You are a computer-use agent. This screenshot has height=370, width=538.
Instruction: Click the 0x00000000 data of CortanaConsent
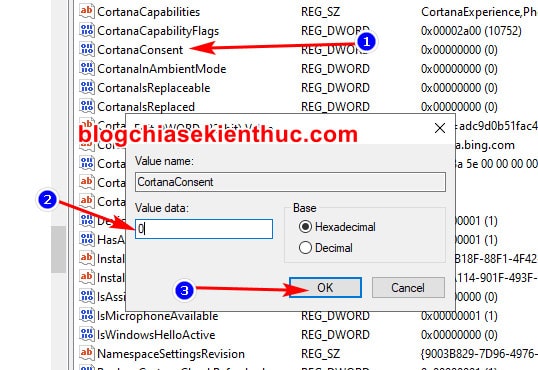[x=459, y=50]
